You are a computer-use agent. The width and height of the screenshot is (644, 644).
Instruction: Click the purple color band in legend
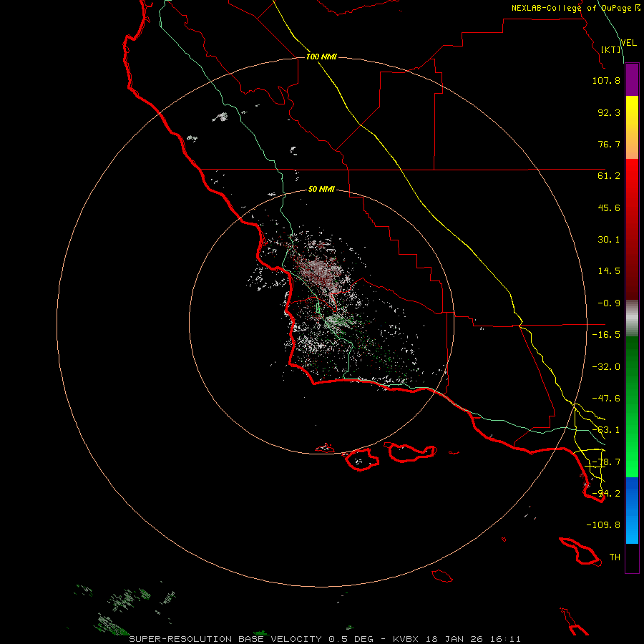[x=632, y=79]
